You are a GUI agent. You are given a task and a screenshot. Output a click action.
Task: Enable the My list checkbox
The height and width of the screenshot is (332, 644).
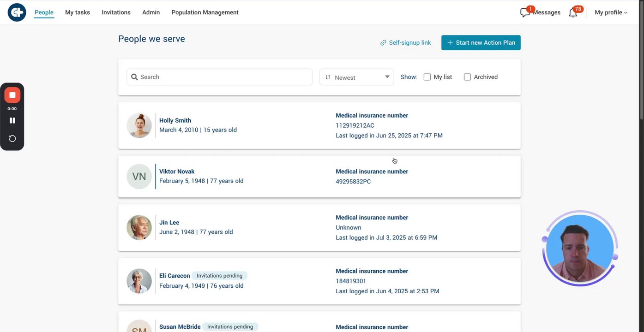click(427, 77)
